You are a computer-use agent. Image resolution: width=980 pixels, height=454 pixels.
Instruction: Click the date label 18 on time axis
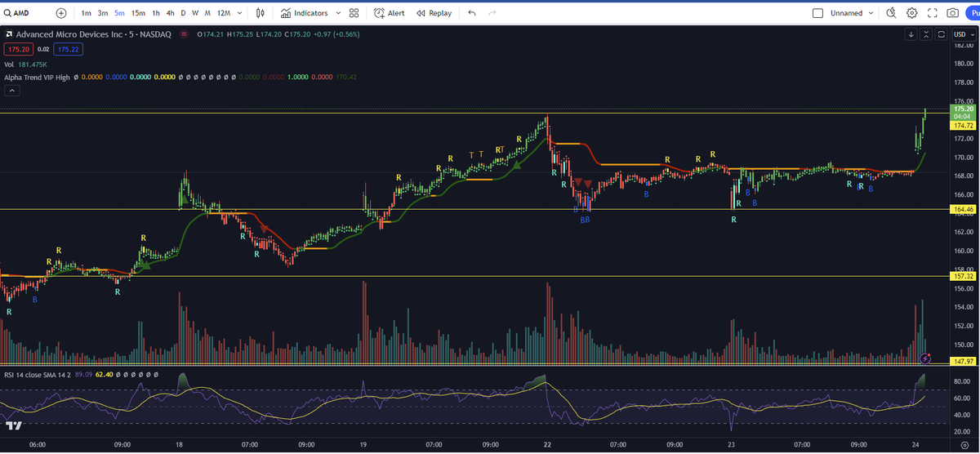[x=178, y=445]
